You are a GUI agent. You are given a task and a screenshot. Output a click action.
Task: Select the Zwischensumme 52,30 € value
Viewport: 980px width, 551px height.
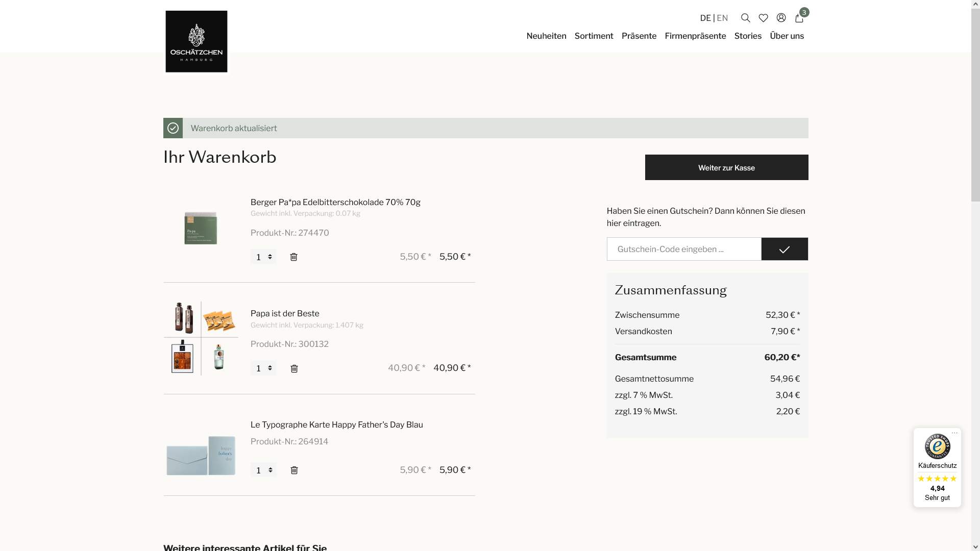coord(782,315)
